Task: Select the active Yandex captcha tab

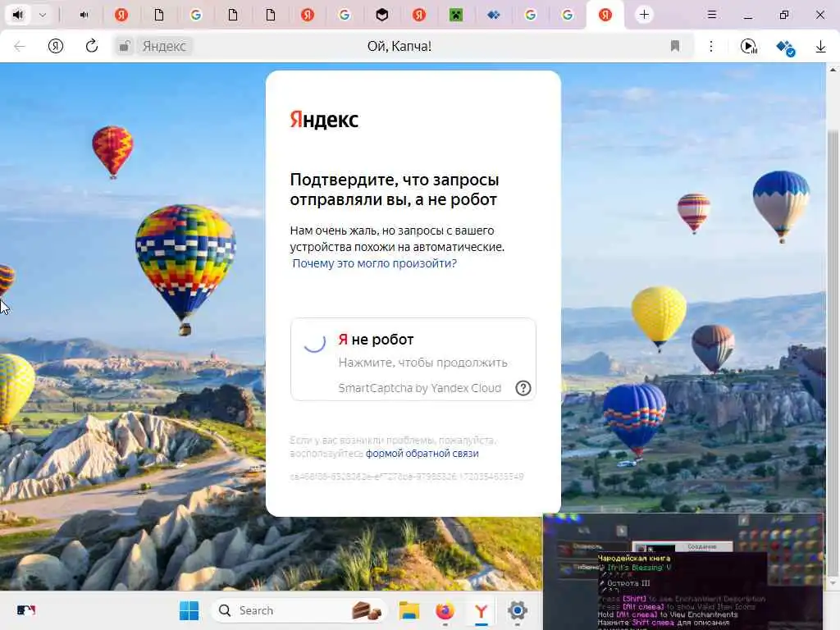Action: (605, 15)
